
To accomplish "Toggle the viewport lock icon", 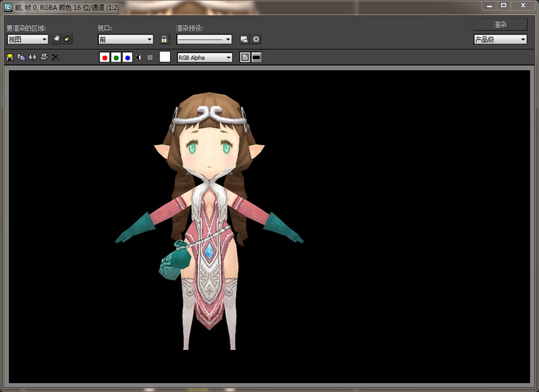I will (x=164, y=39).
